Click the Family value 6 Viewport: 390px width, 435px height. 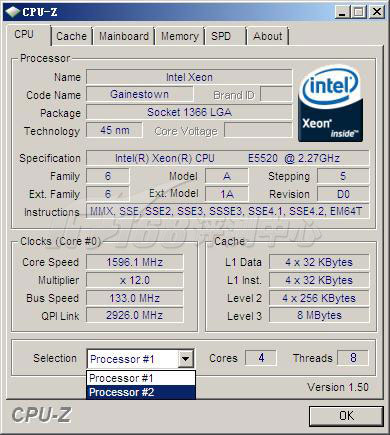(108, 176)
